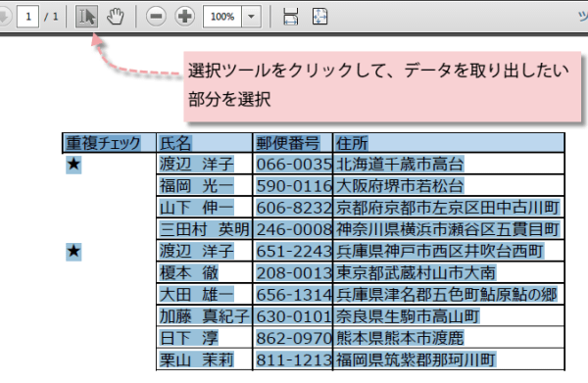Click address 兵庫県神戸市西区井吹台西町
This screenshot has height=383, width=588.
(439, 252)
